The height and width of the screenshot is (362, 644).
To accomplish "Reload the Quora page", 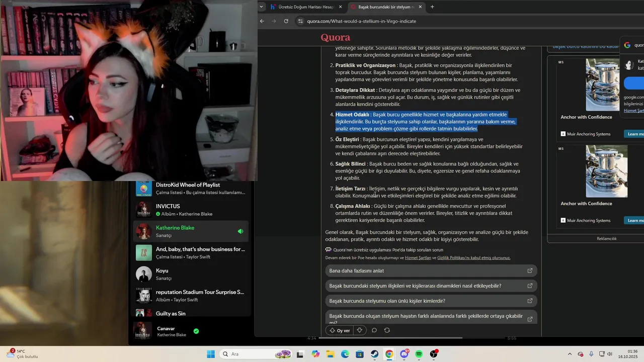I will point(286,21).
